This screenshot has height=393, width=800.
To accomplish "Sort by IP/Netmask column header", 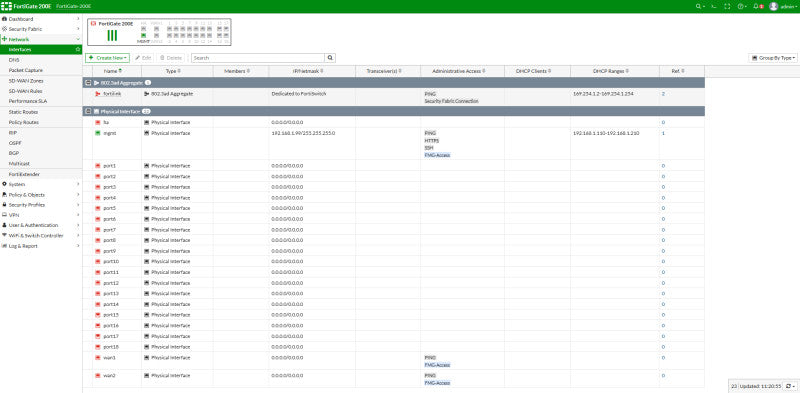I will (312, 71).
